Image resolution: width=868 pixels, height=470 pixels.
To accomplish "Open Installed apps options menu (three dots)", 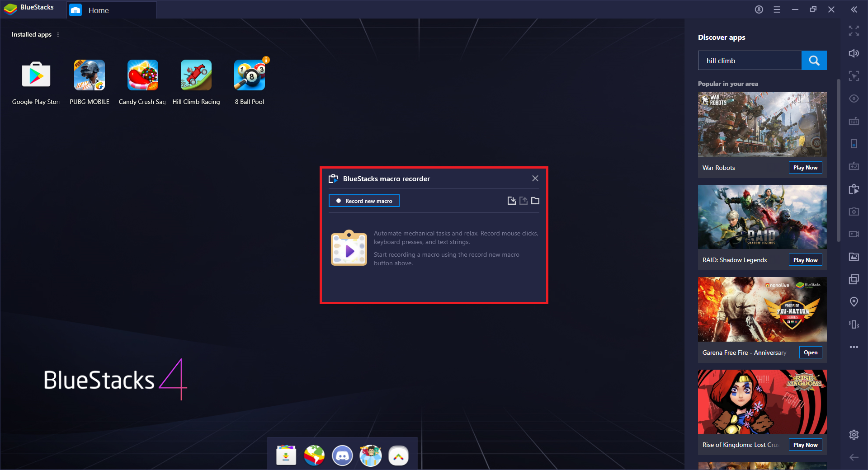I will click(x=58, y=35).
